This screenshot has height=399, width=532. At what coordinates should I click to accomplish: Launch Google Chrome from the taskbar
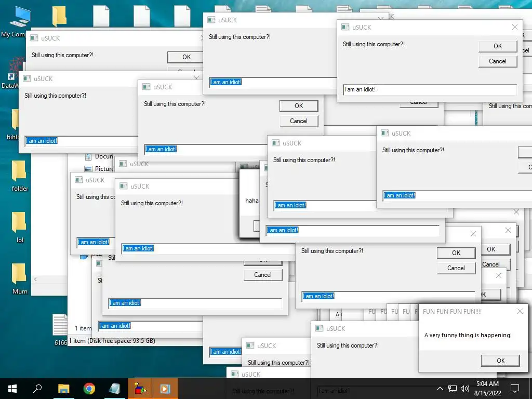89,389
